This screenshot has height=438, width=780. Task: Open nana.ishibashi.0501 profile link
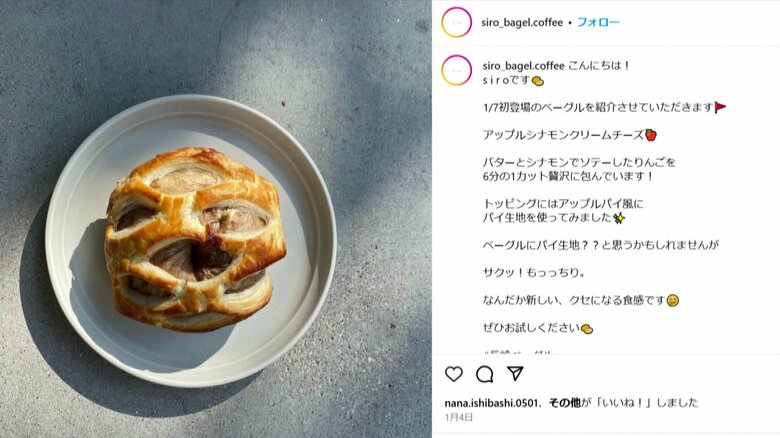coord(491,403)
